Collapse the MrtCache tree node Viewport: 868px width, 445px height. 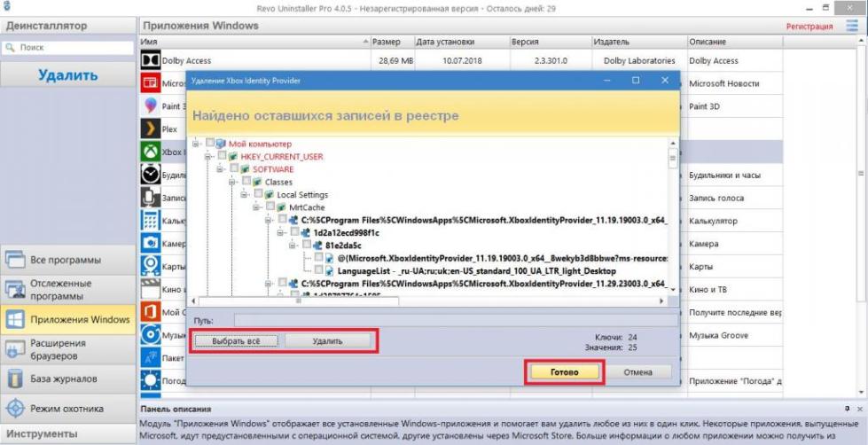tap(256, 207)
